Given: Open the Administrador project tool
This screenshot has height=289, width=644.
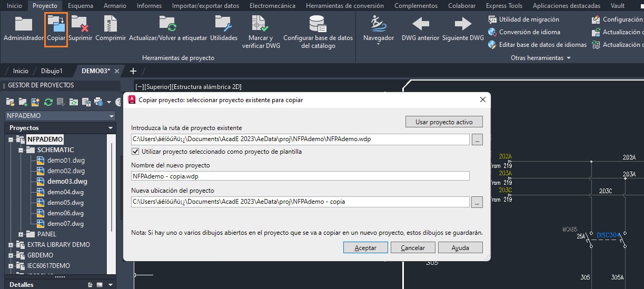Looking at the screenshot, I should point(23,29).
